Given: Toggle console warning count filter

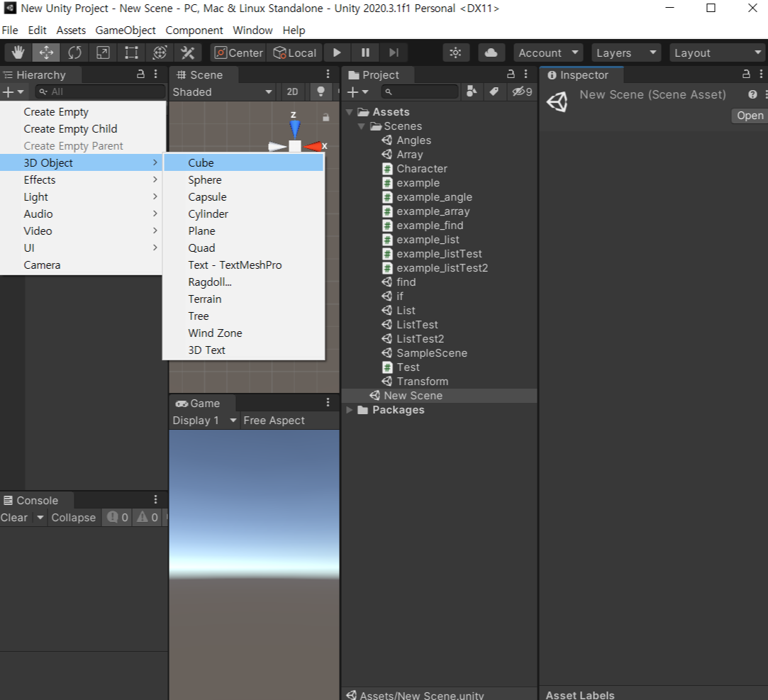Looking at the screenshot, I should pyautogui.click(x=147, y=517).
